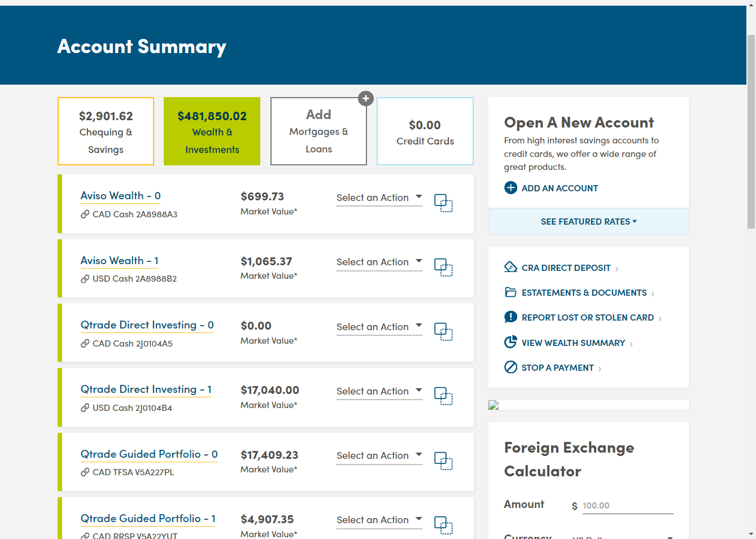This screenshot has width=756, height=539.
Task: Click the eStatements & Documents folder icon
Action: click(510, 292)
